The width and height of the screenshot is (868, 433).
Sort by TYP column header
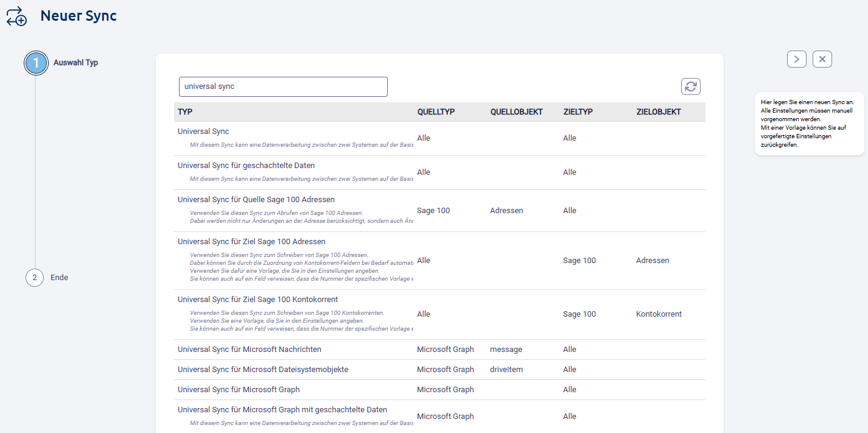click(x=185, y=112)
